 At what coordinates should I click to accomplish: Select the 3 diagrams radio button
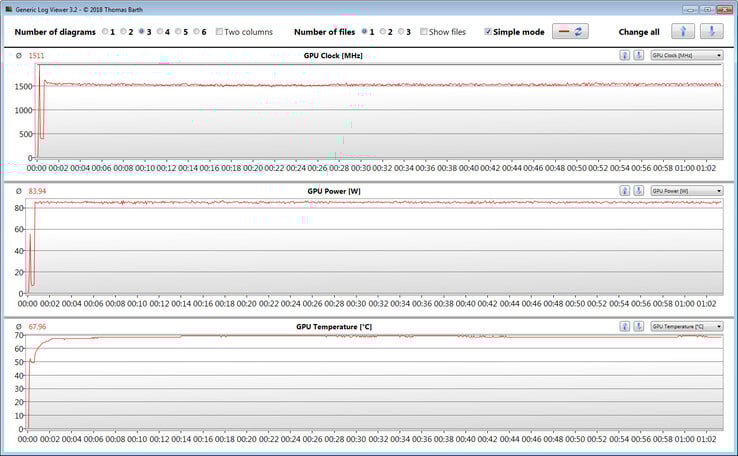pyautogui.click(x=142, y=32)
